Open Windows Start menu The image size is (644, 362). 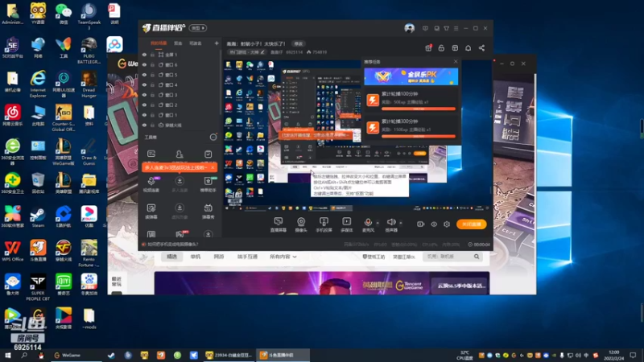[8, 356]
